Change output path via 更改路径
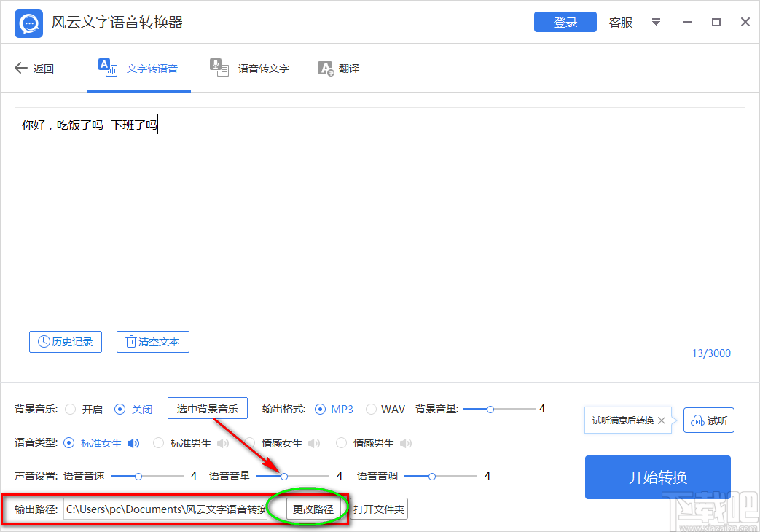 [x=313, y=509]
